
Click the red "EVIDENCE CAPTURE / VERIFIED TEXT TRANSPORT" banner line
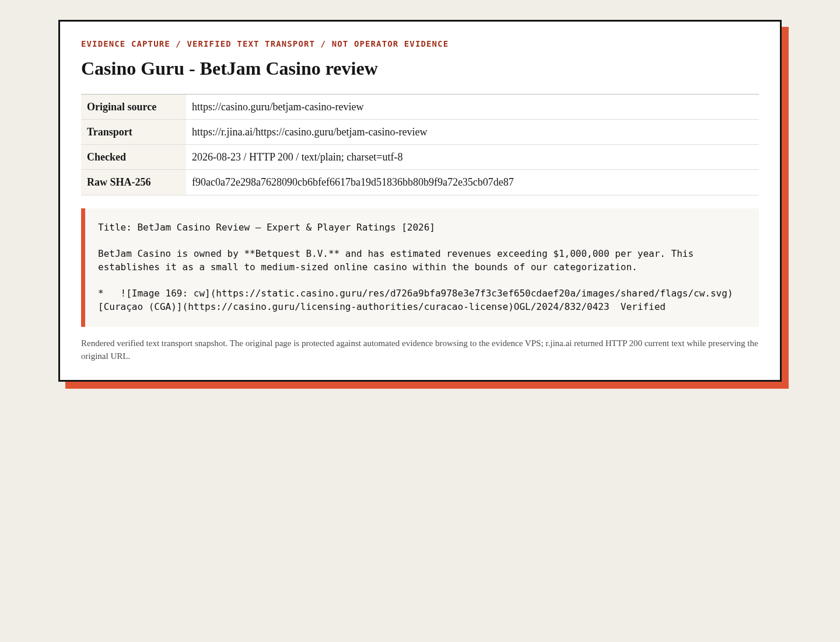click(x=265, y=44)
